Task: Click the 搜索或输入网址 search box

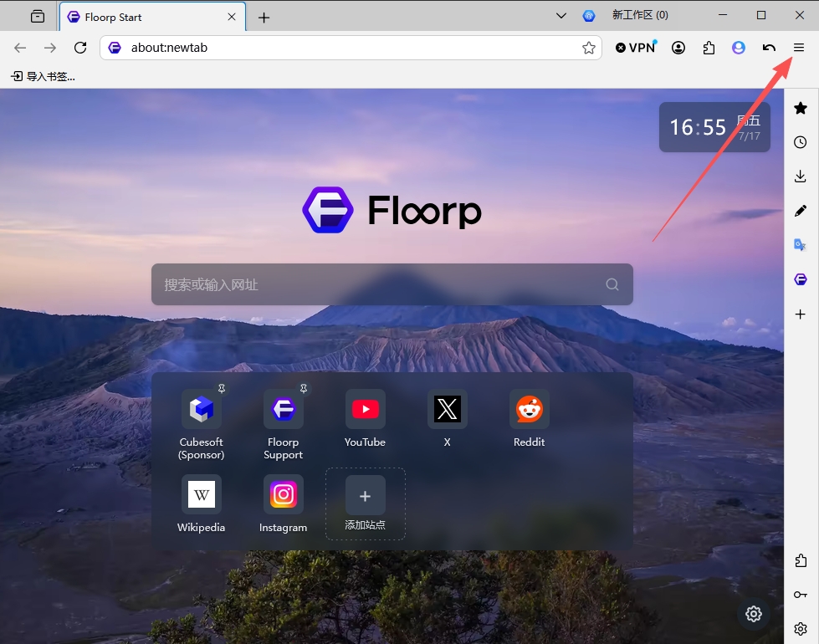Action: [x=392, y=284]
